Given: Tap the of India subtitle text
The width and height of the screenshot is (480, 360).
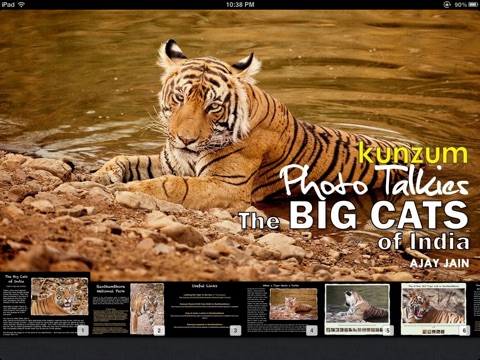Looking at the screenshot, I should point(423,241).
